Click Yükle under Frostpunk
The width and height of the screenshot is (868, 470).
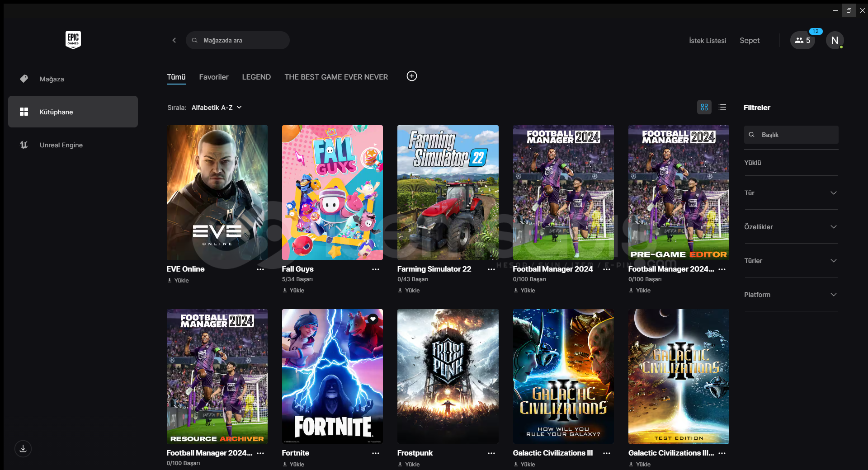coord(409,465)
